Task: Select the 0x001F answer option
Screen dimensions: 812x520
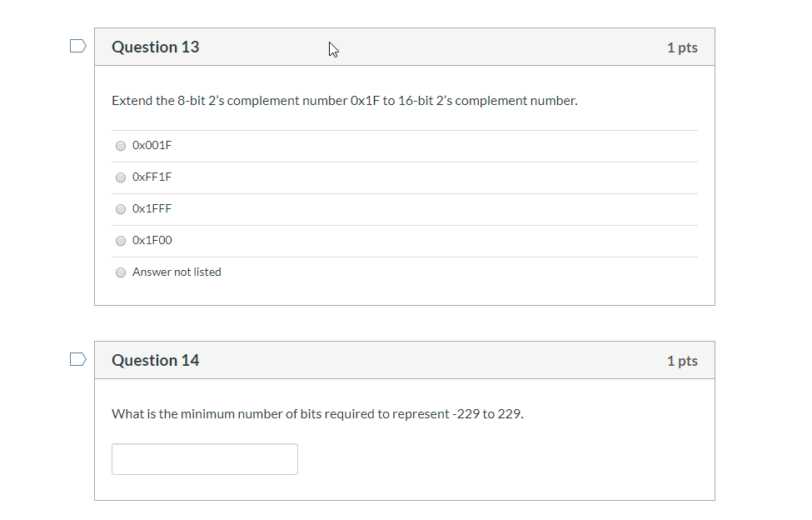Action: 120,145
